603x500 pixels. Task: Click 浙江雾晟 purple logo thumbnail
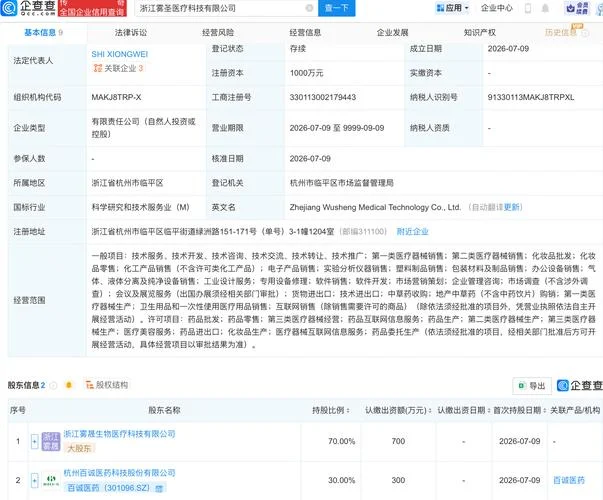coord(51,442)
